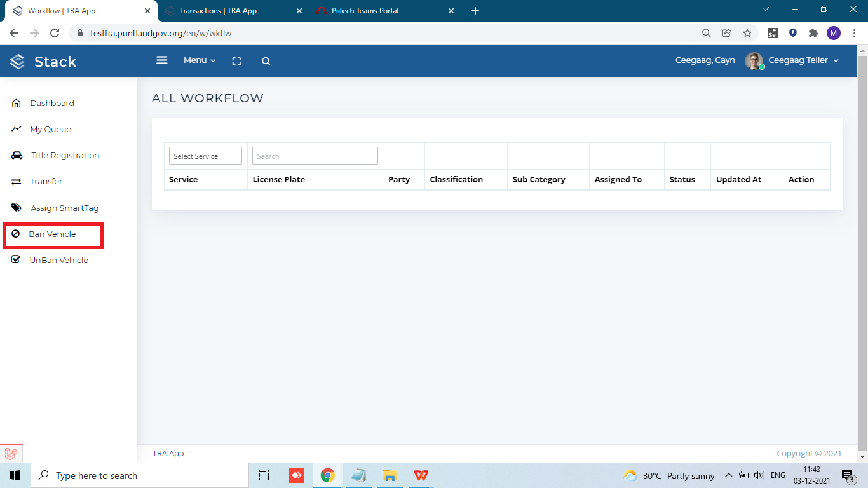Open the Menu dropdown in header
Image resolution: width=868 pixels, height=488 pixels.
200,60
